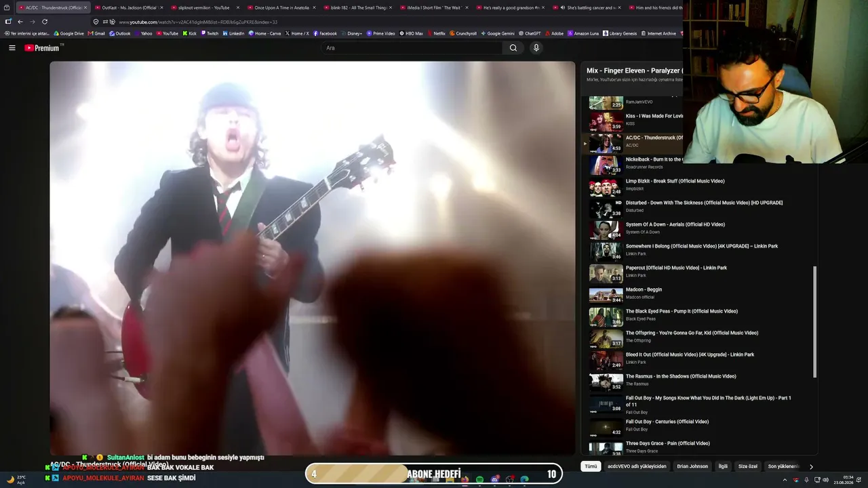Open the Kick bookmark
The width and height of the screenshot is (868, 488).
(x=189, y=33)
